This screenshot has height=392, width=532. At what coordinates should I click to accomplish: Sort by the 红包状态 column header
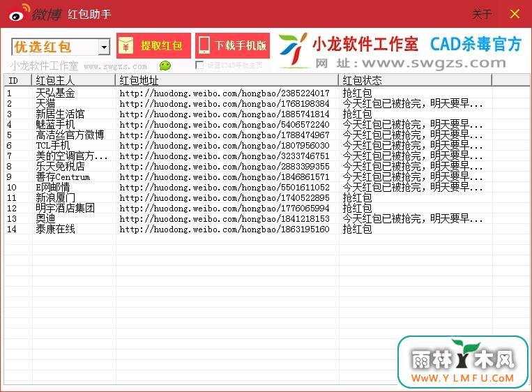pyautogui.click(x=415, y=80)
